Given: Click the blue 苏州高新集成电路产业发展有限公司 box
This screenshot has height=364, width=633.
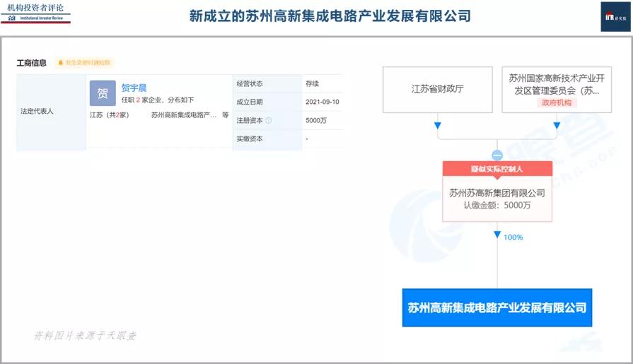Looking at the screenshot, I should 497,307.
